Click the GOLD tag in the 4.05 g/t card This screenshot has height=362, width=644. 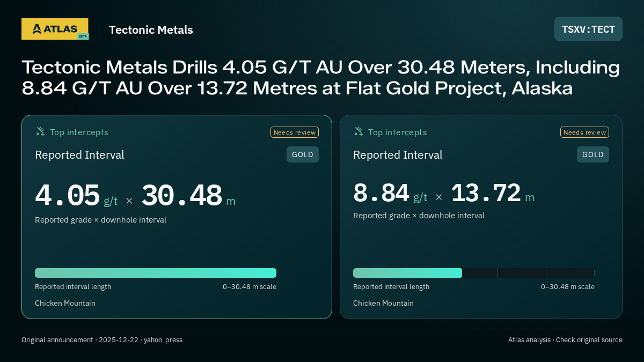[x=303, y=154]
